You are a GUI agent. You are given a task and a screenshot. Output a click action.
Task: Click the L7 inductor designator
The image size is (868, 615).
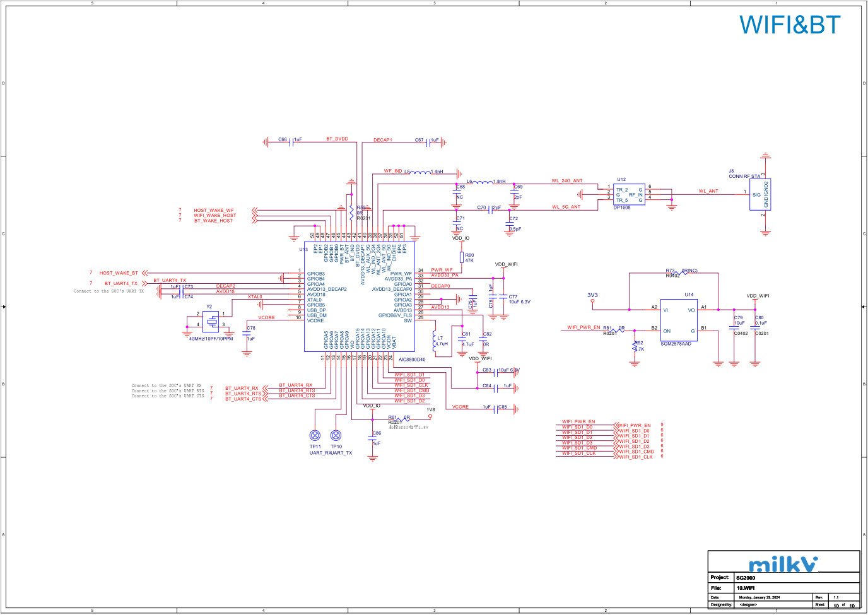pos(440,338)
